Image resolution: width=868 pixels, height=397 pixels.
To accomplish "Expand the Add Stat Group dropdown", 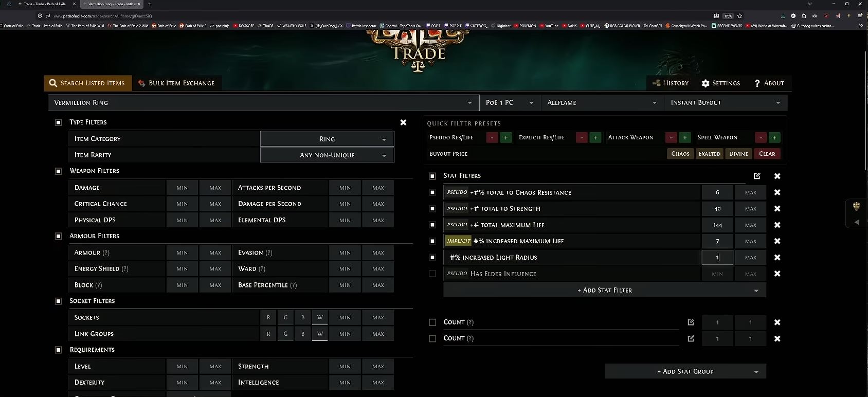I will [685, 371].
